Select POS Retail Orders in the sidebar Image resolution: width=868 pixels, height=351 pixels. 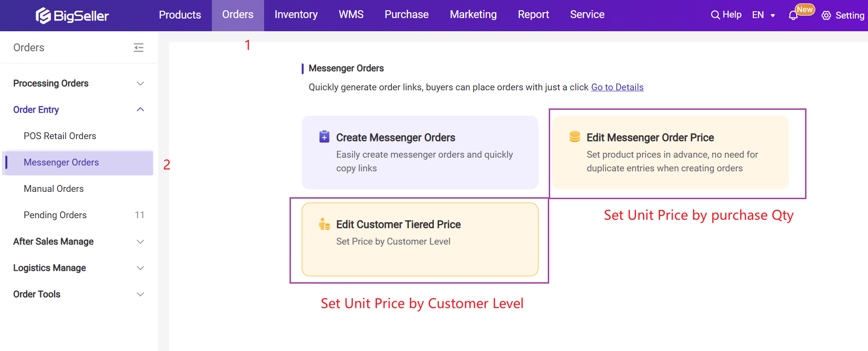click(60, 136)
